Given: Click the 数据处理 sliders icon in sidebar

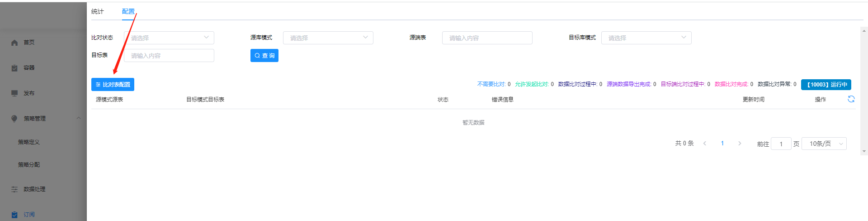Looking at the screenshot, I should (x=14, y=189).
